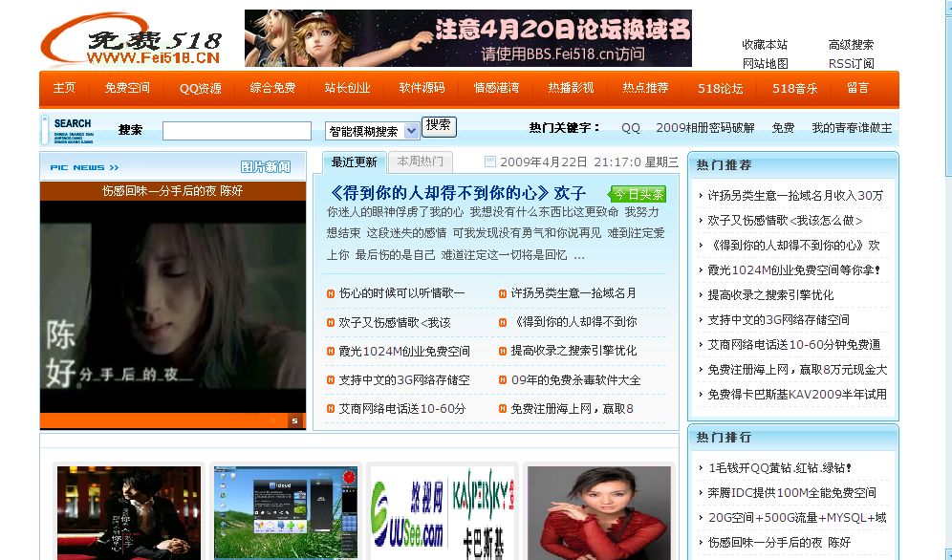Viewport: 952px width, 560px height.
Task: Click slideshow page number 5 button
Action: (294, 421)
